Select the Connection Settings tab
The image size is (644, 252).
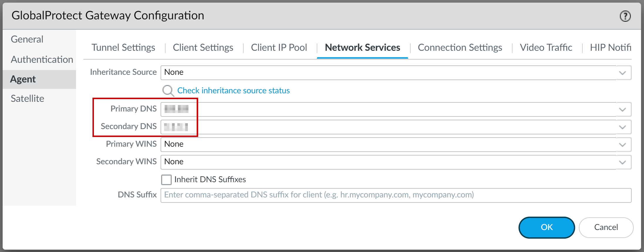(460, 48)
